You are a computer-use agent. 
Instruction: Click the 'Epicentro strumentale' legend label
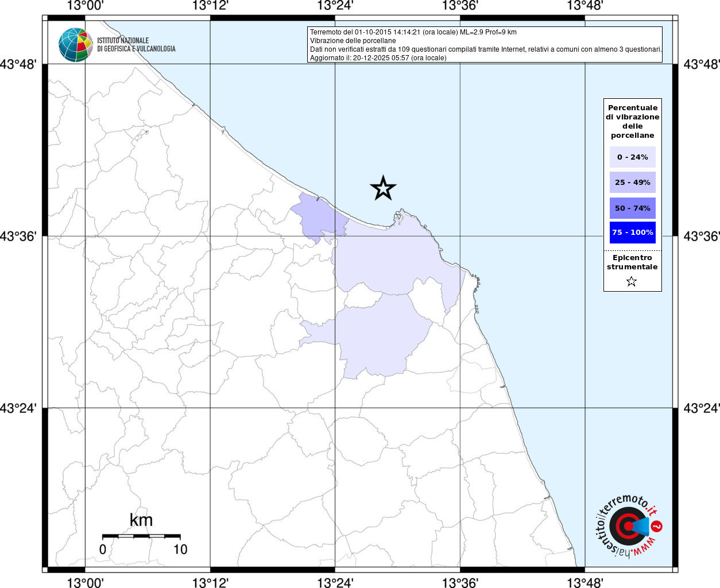[x=632, y=262]
